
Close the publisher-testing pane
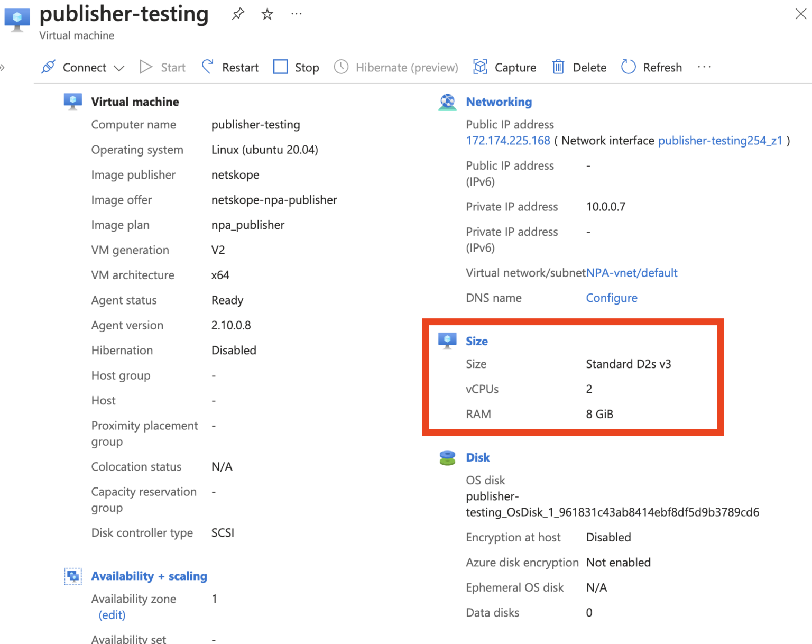(801, 14)
